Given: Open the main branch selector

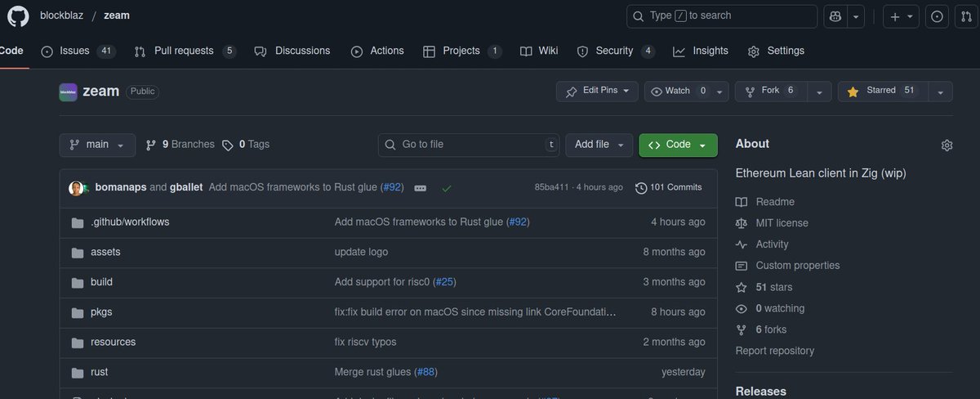Looking at the screenshot, I should pos(96,145).
